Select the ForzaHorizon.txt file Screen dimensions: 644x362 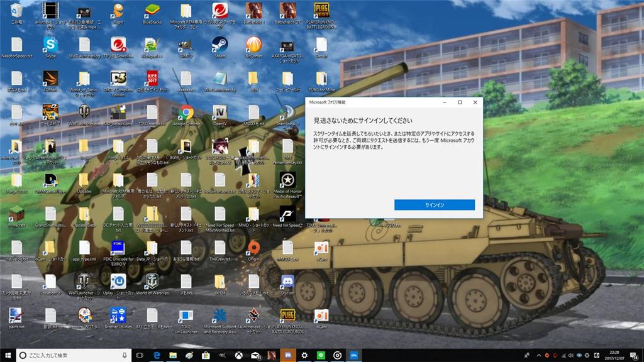[x=219, y=183]
